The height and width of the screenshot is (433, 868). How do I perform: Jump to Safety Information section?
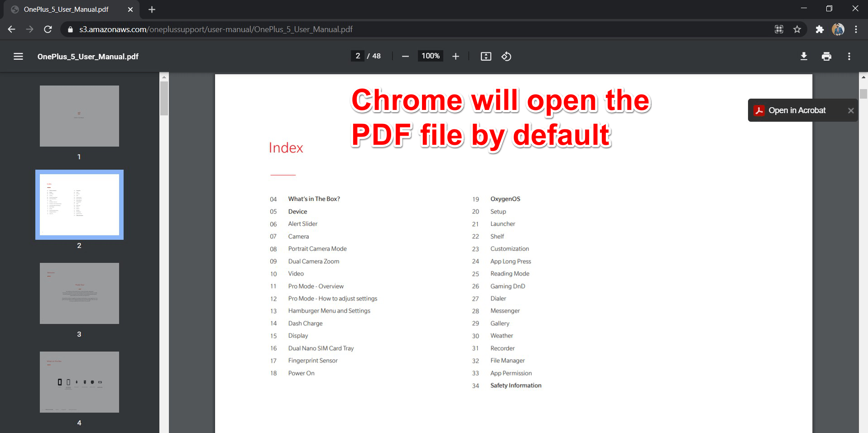click(x=516, y=385)
